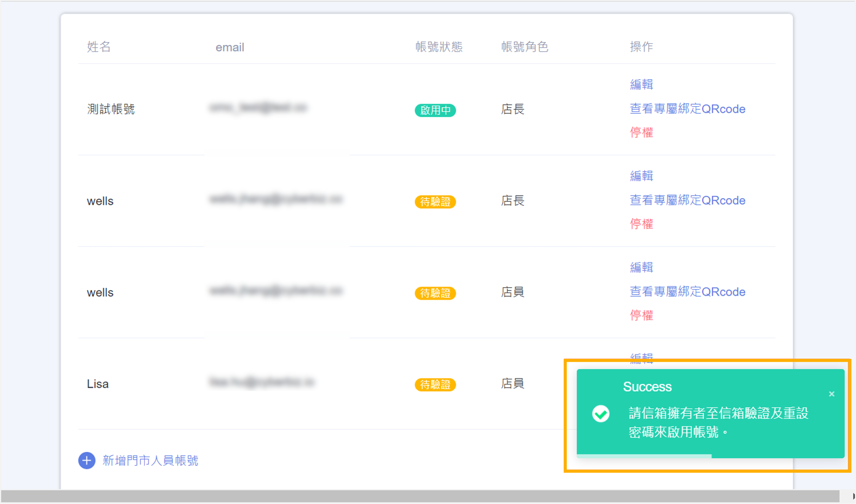Image resolution: width=856 pixels, height=504 pixels.
Task: Click the toast message 請信箱擁有者至信箱驗證
Action: click(x=719, y=422)
